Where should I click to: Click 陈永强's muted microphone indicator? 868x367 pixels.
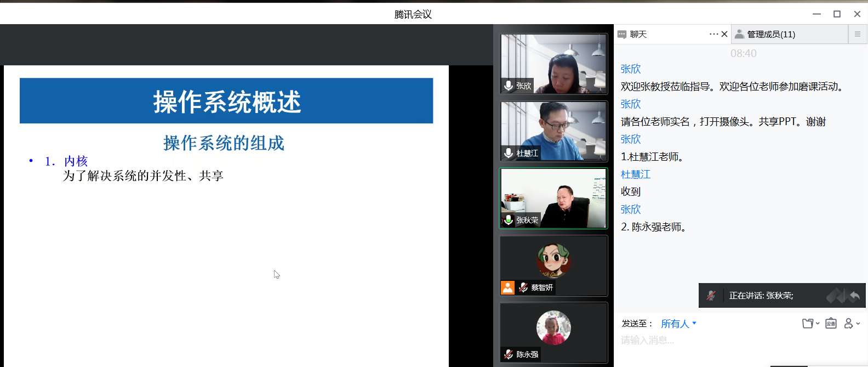(509, 354)
